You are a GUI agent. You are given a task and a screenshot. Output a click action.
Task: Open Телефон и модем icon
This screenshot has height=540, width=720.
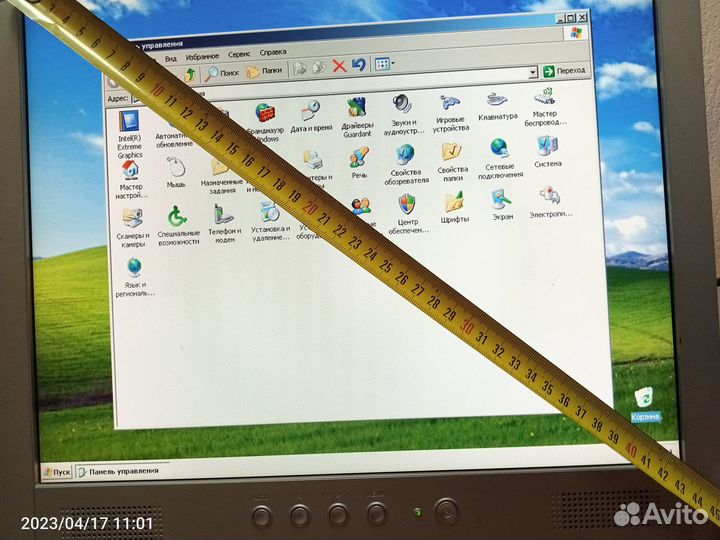tap(224, 224)
